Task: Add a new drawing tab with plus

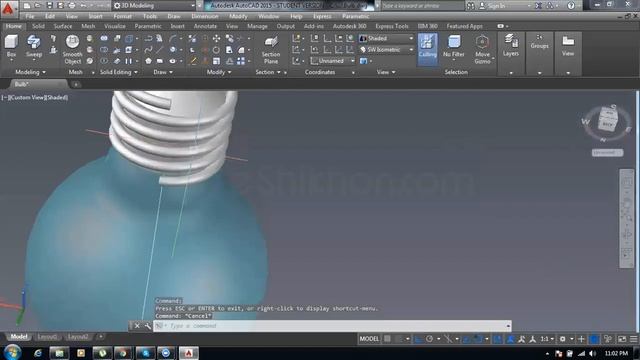Action: coord(76,84)
